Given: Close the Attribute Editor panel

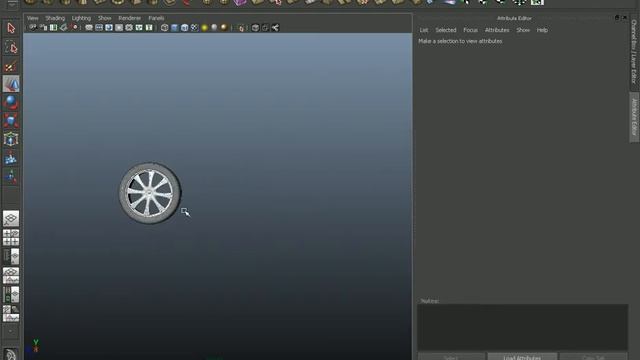Looking at the screenshot, I should (624, 18).
